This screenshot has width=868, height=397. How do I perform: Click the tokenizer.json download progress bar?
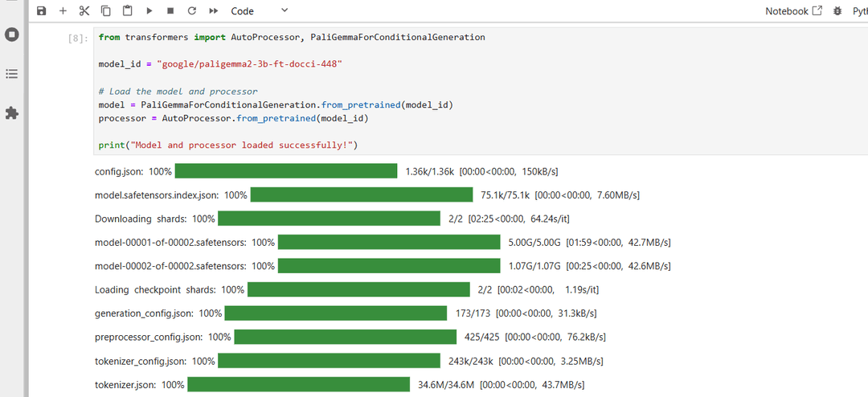(x=298, y=384)
